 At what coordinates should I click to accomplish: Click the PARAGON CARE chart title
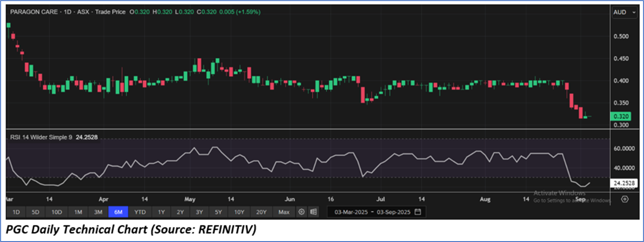[34, 12]
